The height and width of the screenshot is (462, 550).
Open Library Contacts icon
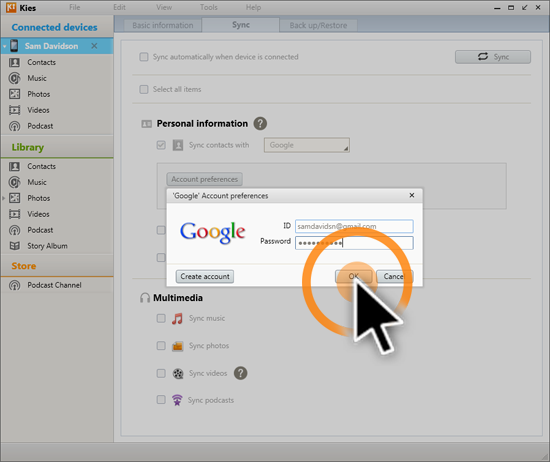click(x=14, y=166)
